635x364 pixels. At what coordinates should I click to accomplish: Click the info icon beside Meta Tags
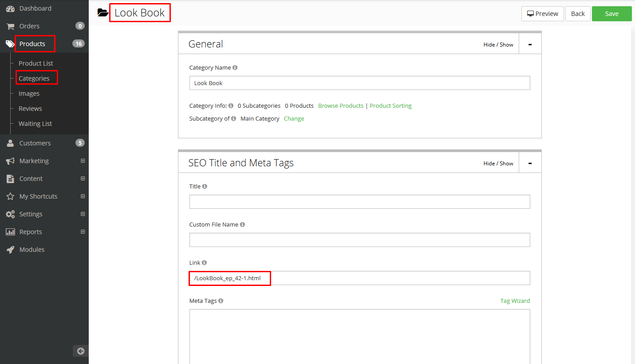pyautogui.click(x=221, y=301)
